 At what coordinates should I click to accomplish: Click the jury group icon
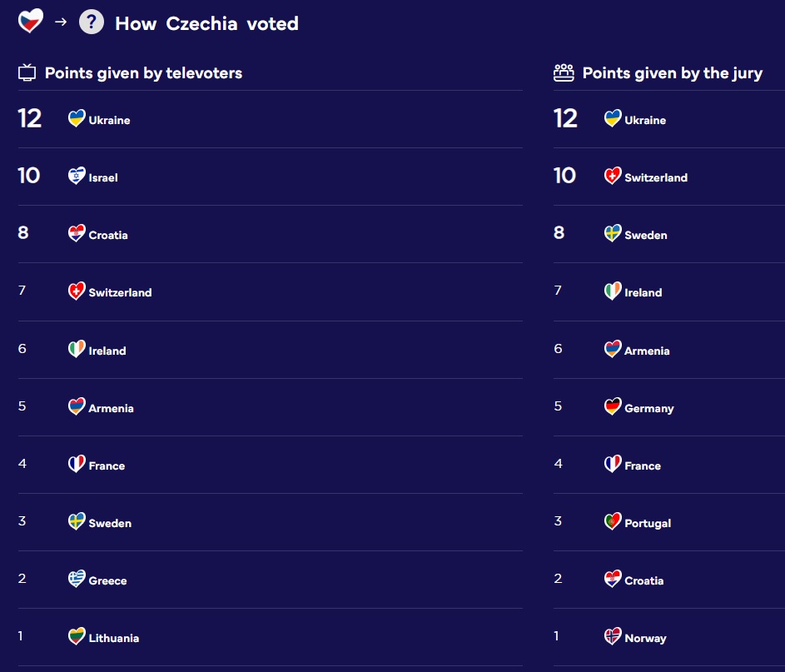564,72
